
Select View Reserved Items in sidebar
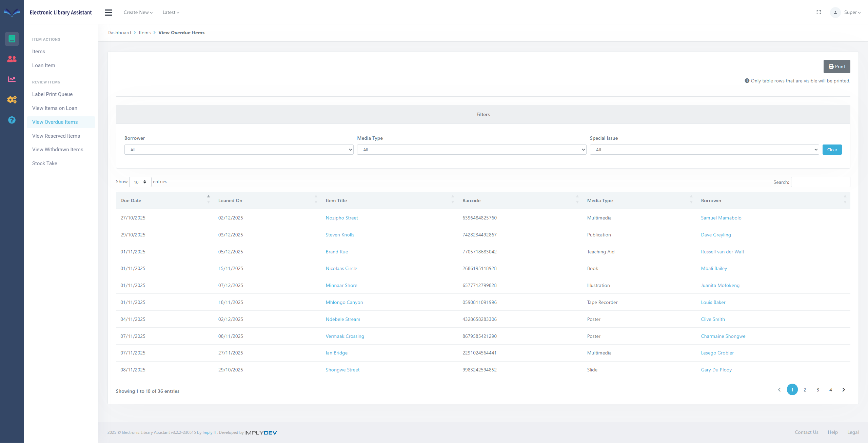[x=56, y=136]
